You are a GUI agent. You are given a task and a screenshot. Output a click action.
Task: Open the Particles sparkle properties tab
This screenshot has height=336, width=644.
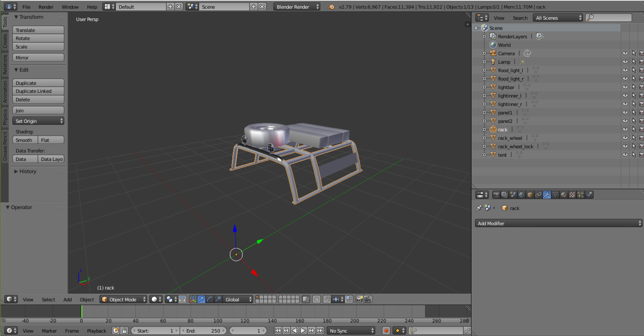[580, 195]
